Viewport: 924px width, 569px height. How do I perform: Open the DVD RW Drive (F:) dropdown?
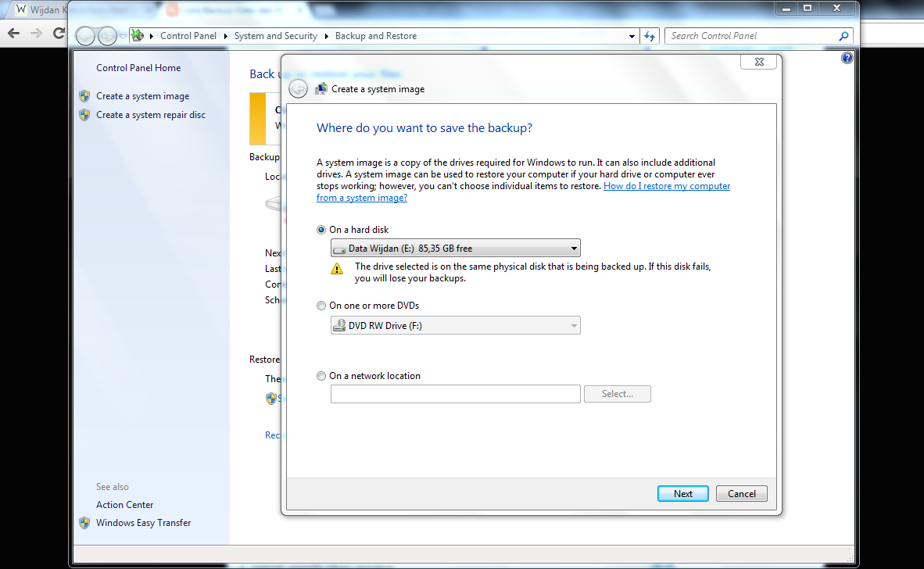[575, 325]
